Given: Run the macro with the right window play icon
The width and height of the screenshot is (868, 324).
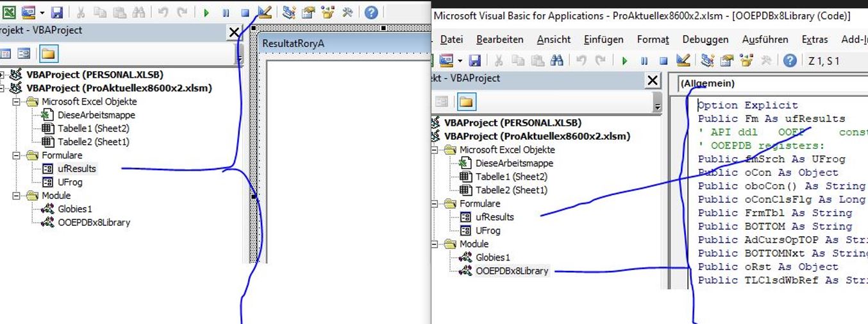Looking at the screenshot, I should (624, 61).
